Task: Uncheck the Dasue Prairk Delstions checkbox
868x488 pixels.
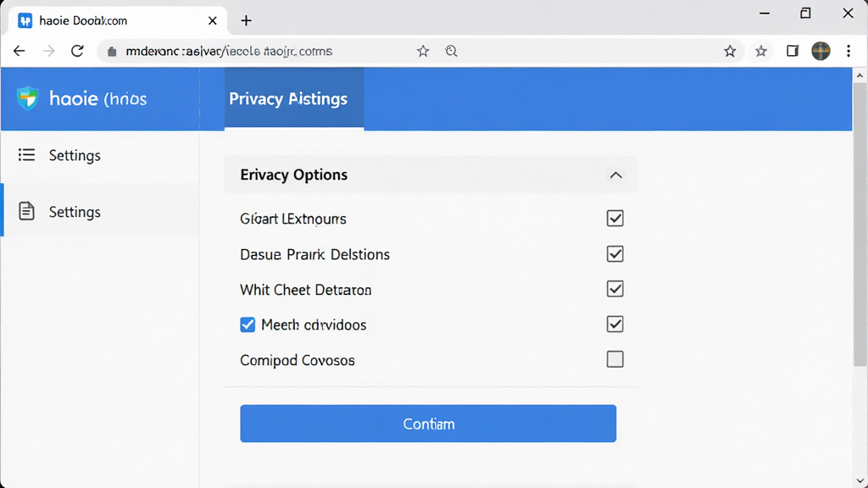Action: click(615, 254)
